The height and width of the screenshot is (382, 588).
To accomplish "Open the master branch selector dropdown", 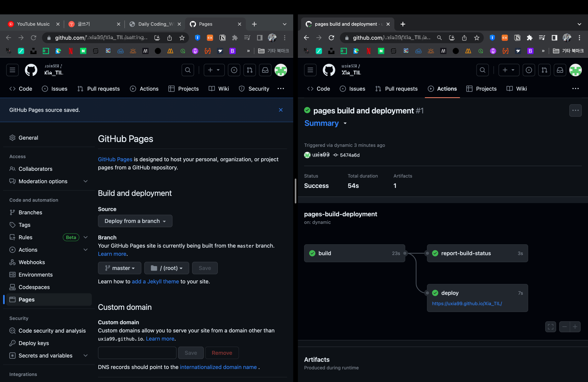I will (120, 268).
